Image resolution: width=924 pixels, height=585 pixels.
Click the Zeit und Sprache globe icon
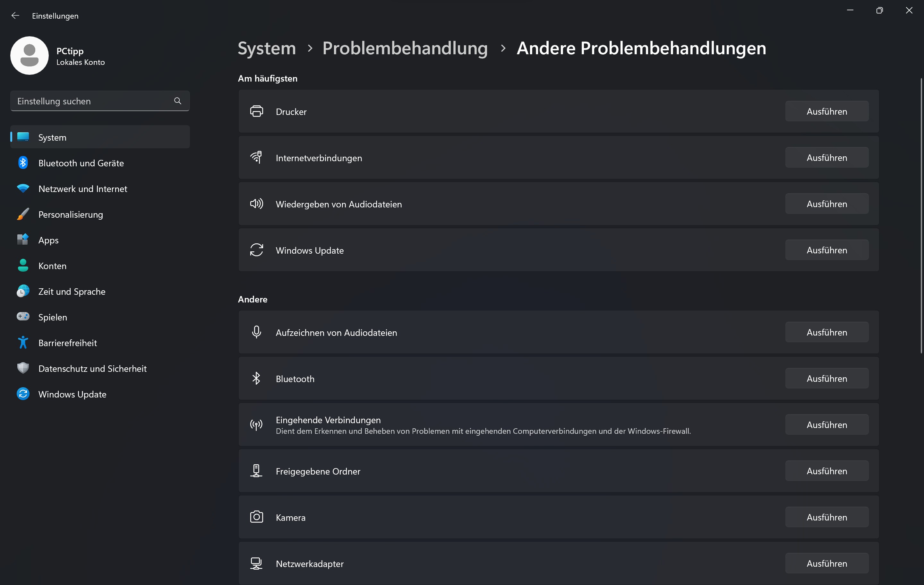(23, 291)
